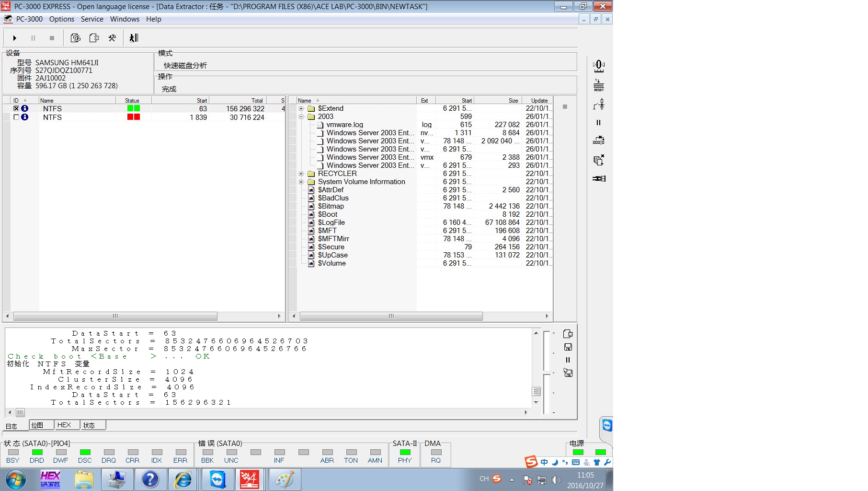Check the second NTFS partition checkbox
The height and width of the screenshot is (491, 868).
tap(16, 117)
